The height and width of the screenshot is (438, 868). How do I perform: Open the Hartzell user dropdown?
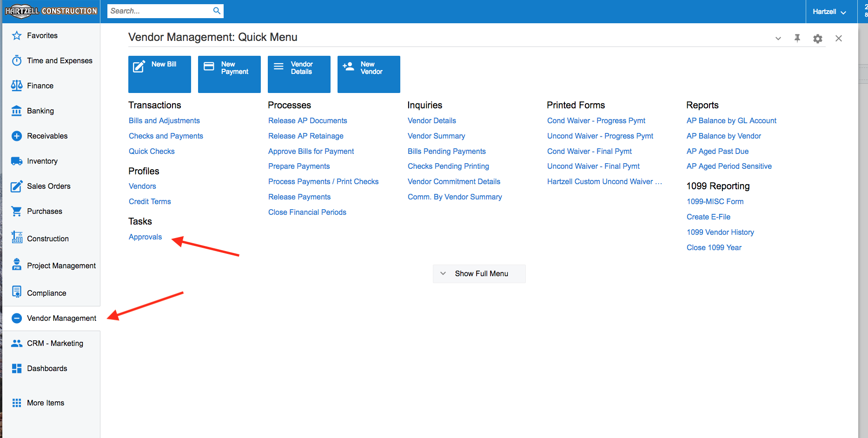coord(829,12)
